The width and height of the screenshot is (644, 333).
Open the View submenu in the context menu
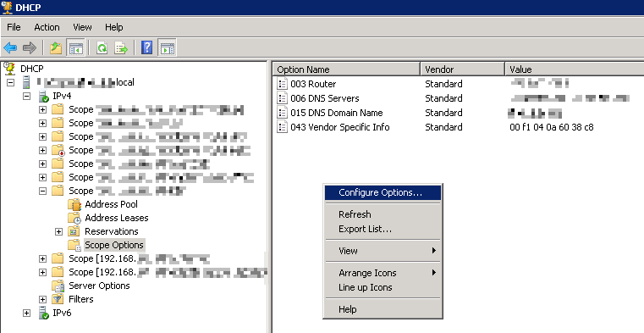[383, 251]
